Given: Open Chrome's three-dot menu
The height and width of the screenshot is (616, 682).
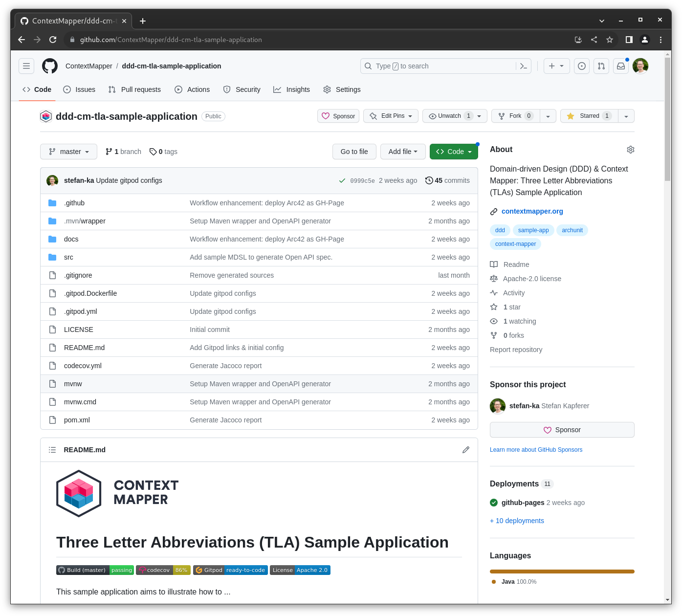Looking at the screenshot, I should tap(660, 40).
